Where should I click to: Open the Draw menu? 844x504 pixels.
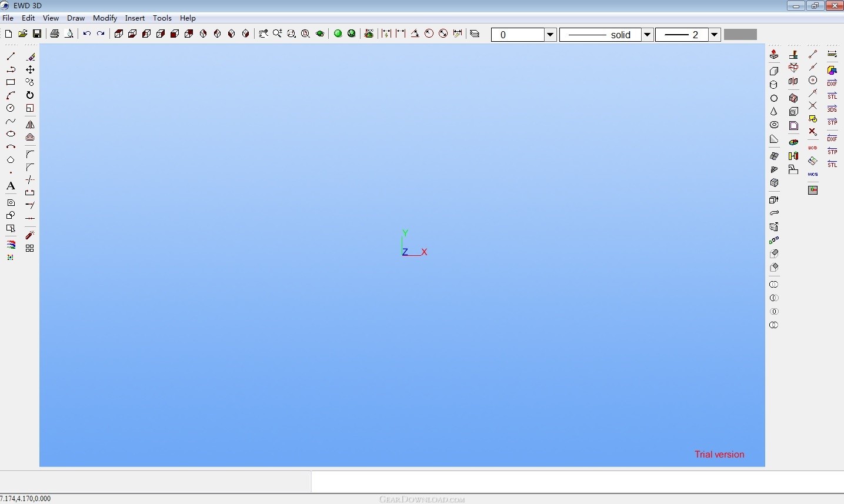[x=76, y=18]
